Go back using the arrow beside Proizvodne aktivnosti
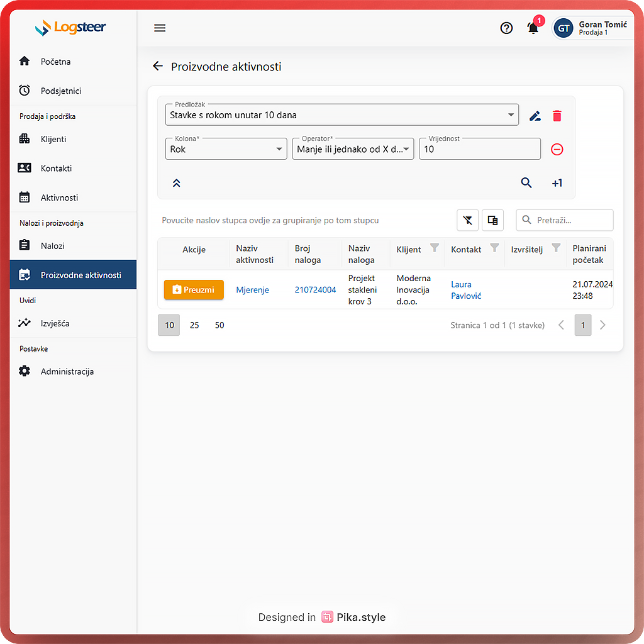 tap(157, 66)
